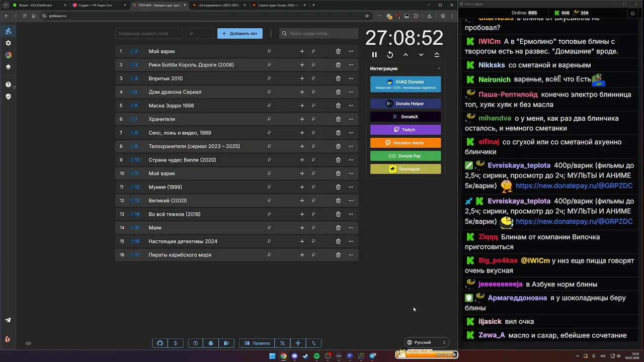
Task: Open the layers sidebar icon
Action: coord(8,67)
